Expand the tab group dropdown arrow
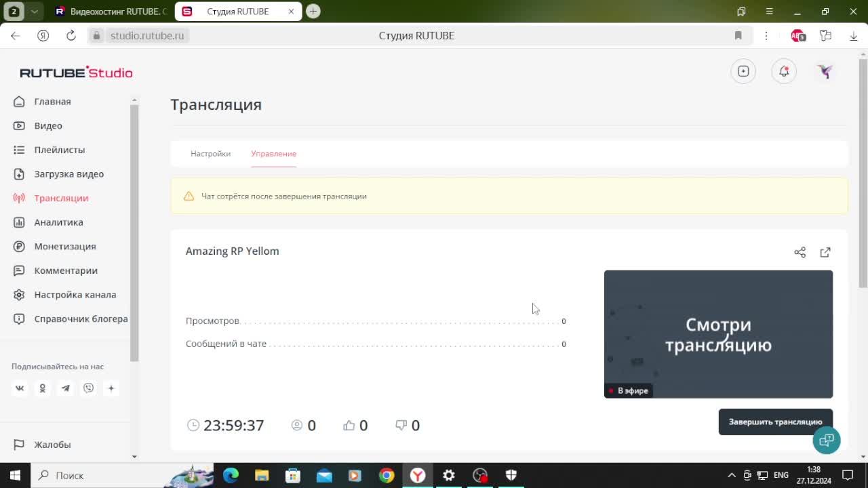Image resolution: width=868 pixels, height=488 pixels. pos(35,12)
